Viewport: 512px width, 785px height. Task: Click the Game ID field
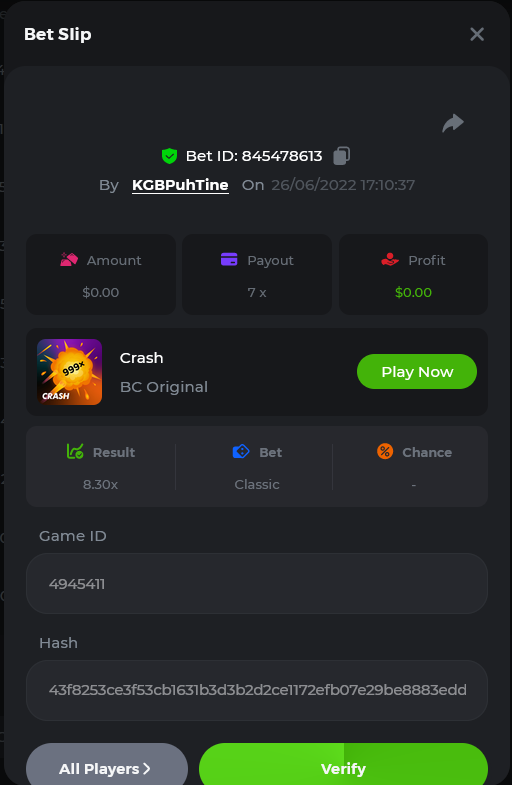[257, 583]
